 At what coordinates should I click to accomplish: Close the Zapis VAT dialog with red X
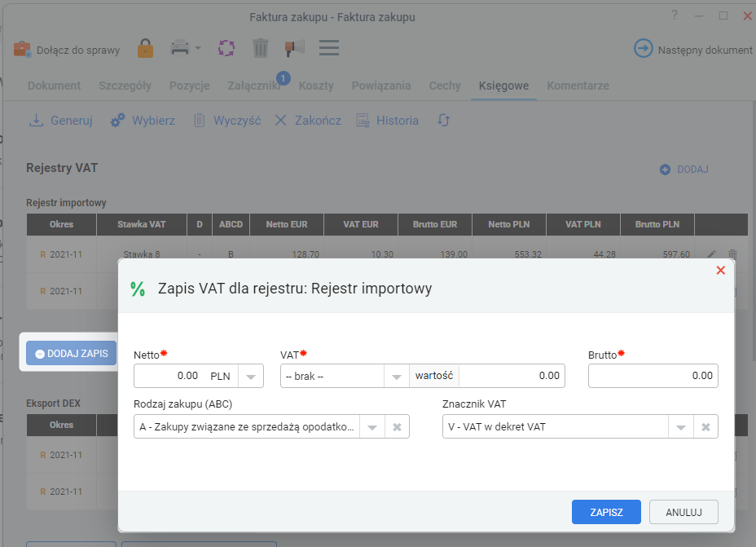[x=721, y=270]
